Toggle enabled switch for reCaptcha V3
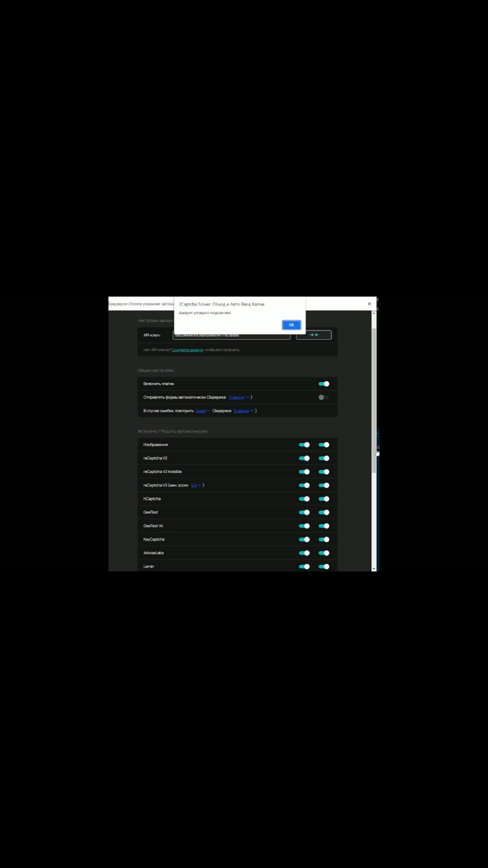Viewport: 488px width, 868px height. click(x=305, y=486)
